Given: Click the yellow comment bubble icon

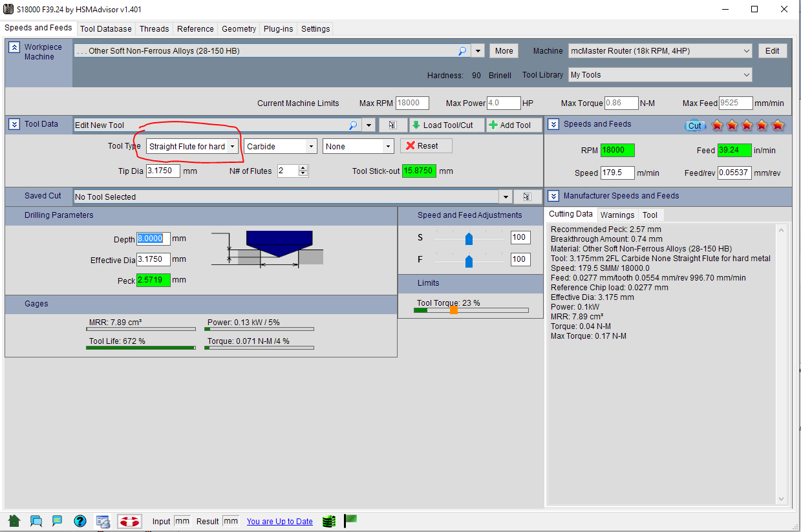Looking at the screenshot, I should 57,521.
